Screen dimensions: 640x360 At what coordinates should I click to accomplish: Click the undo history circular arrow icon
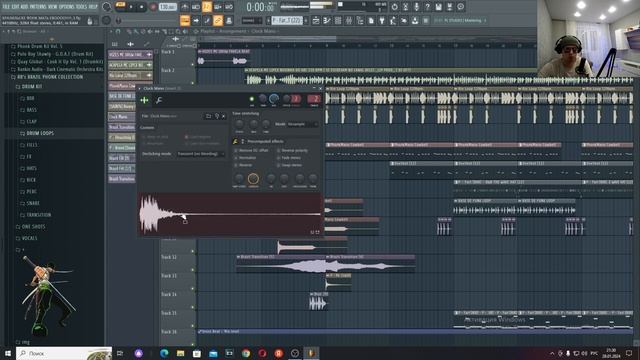(394, 7)
